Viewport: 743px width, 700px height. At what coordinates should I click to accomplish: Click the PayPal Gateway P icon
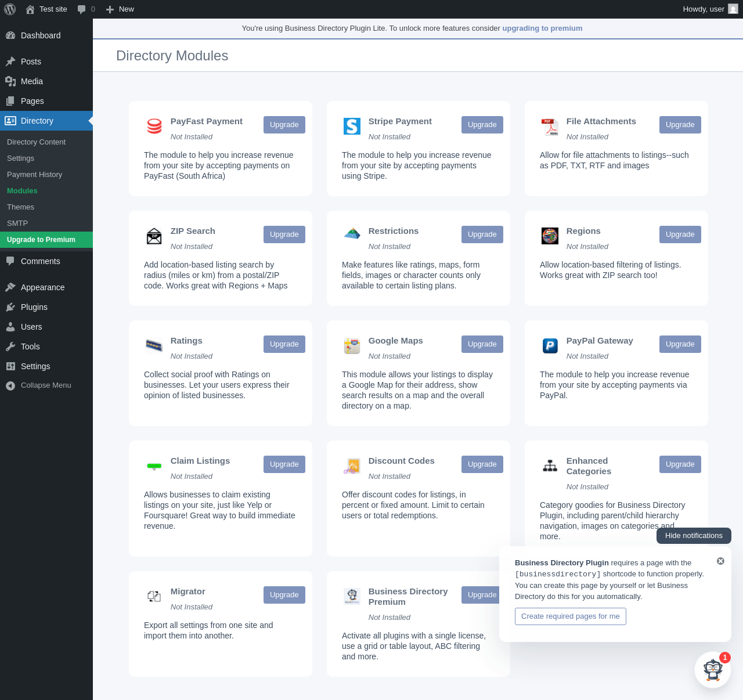tap(550, 345)
